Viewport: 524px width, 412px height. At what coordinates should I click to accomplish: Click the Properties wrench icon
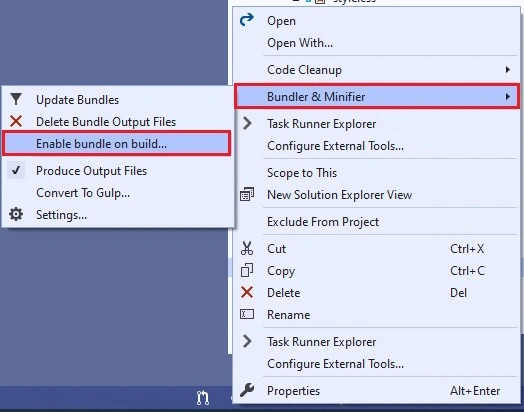click(x=247, y=390)
